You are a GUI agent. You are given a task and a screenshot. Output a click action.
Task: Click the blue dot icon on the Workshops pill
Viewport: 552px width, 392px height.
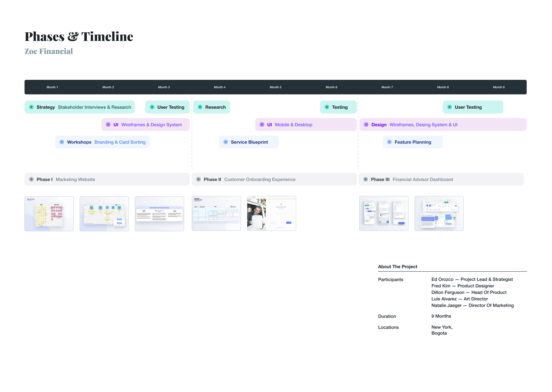(62, 142)
